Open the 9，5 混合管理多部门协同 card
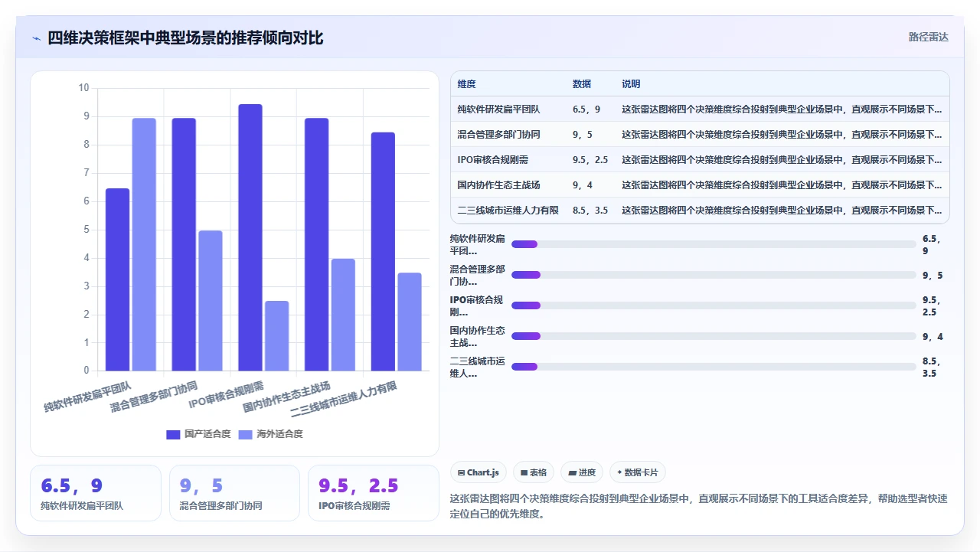980x552 pixels. 234,493
